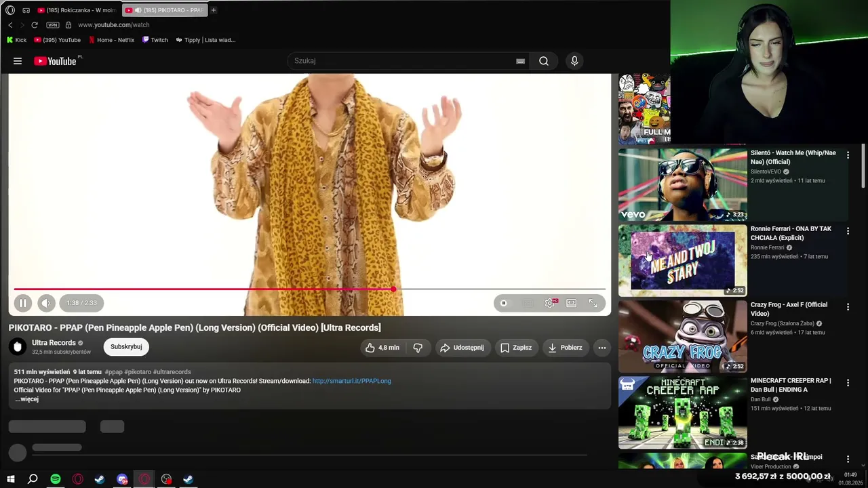Open the Silentó Watch Me video thumbnail
This screenshot has width=868, height=488.
(682, 185)
